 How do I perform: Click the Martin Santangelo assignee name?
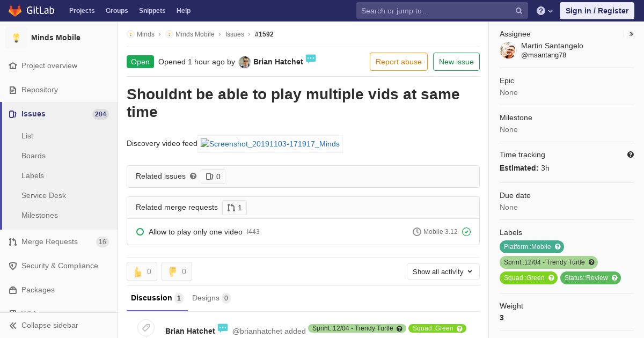point(552,46)
